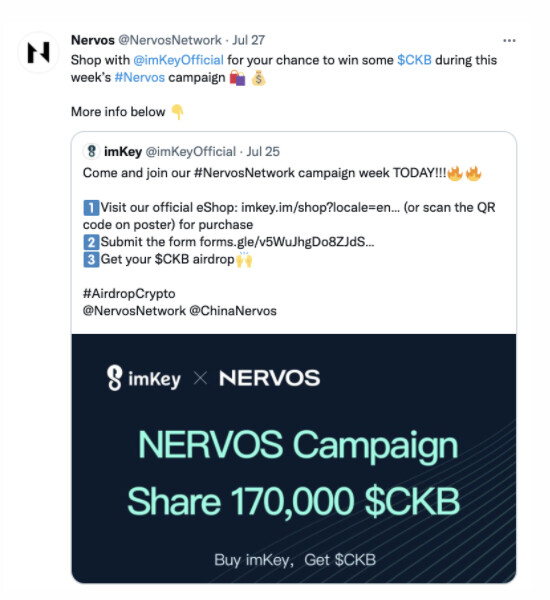Click the Nervos display name

pyautogui.click(x=93, y=40)
